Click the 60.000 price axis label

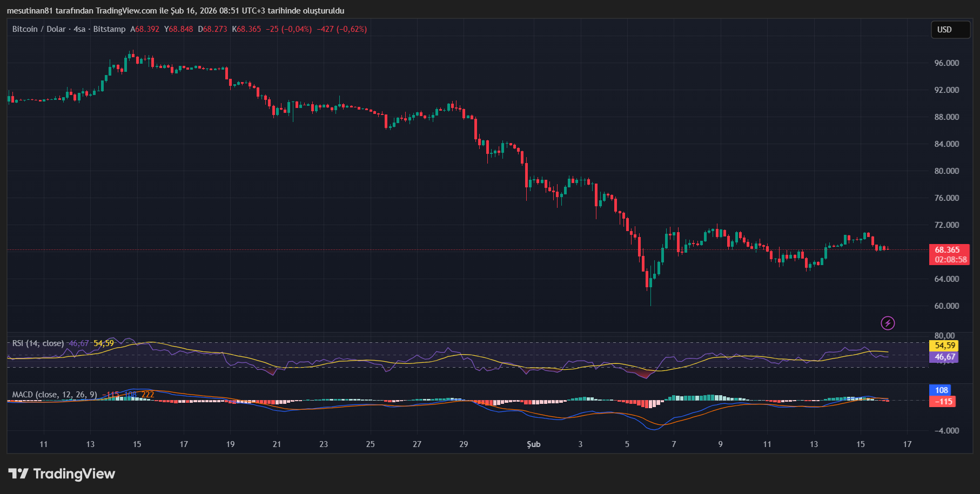click(947, 306)
